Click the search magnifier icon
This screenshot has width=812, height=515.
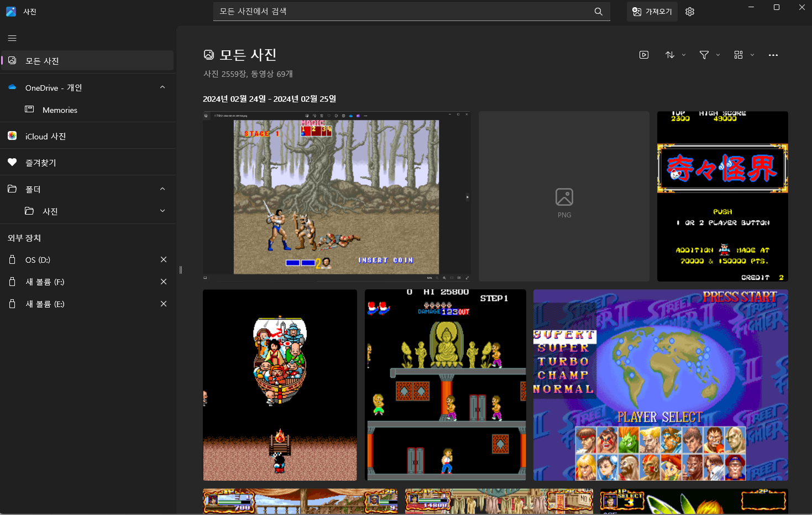(x=598, y=12)
